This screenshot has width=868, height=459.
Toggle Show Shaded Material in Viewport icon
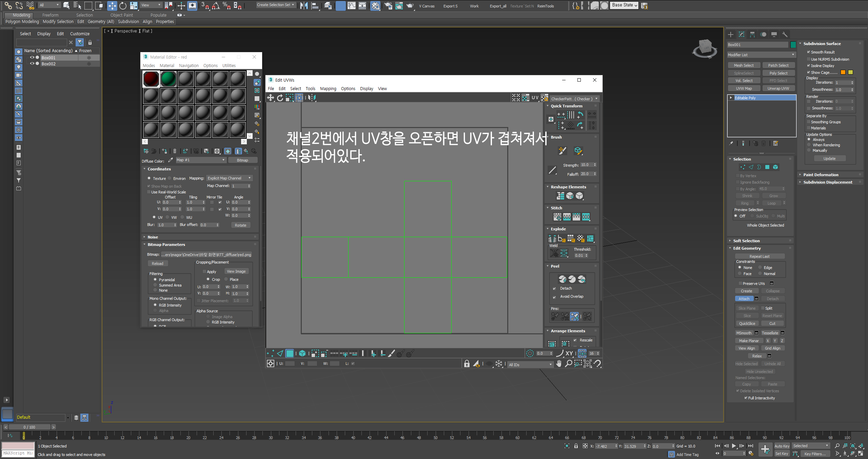pyautogui.click(x=228, y=151)
